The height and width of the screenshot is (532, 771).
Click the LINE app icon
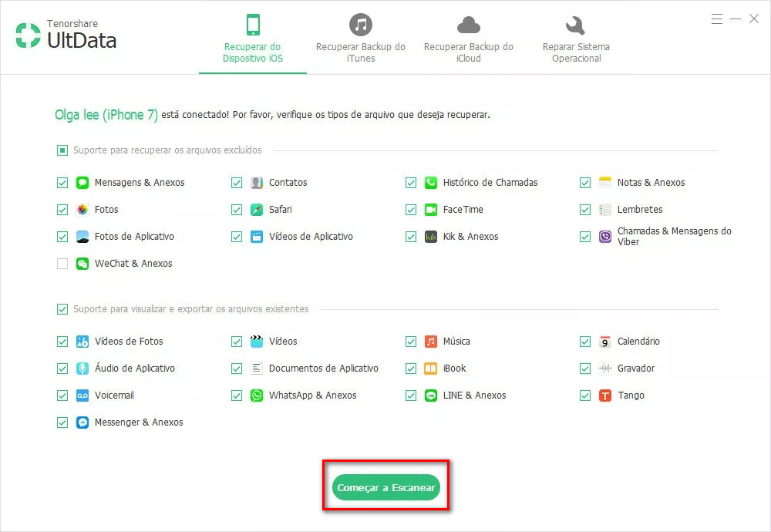tap(431, 396)
